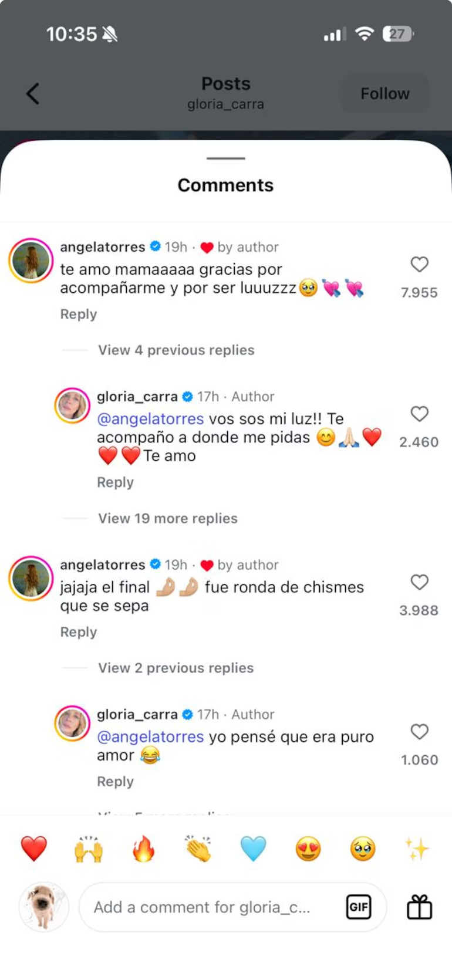Insert the blue heart emoji

253,849
